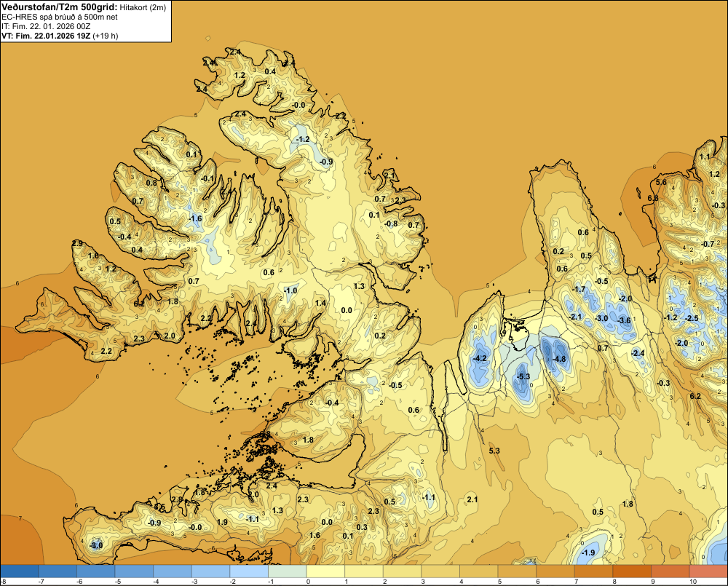
Task: Select the 1.4 temperature label
Action: pyautogui.click(x=320, y=303)
